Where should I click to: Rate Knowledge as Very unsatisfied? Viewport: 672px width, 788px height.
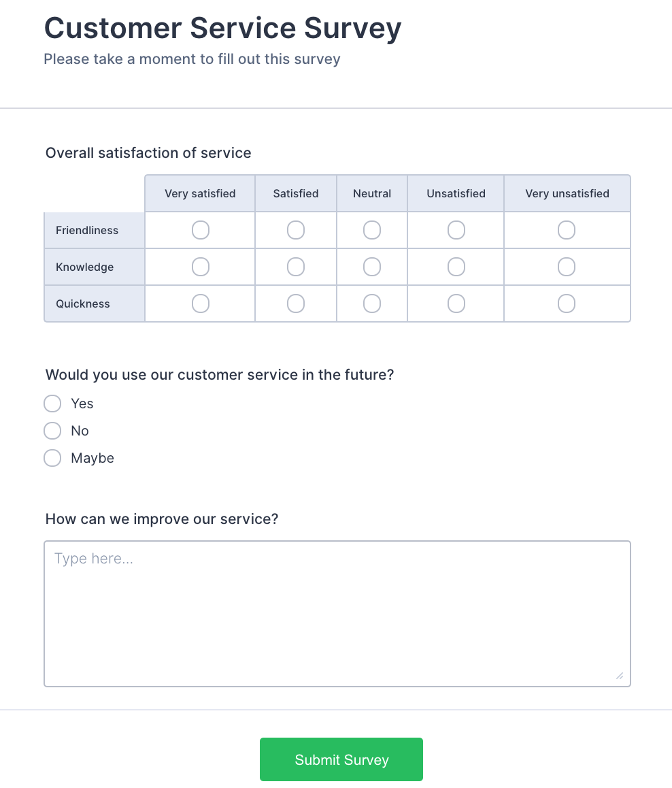(x=567, y=267)
